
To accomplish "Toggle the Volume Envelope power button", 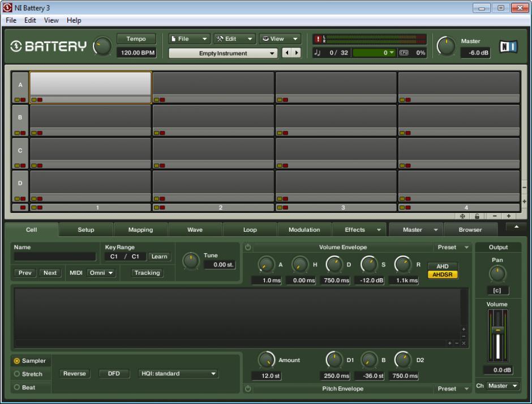I will 248,248.
